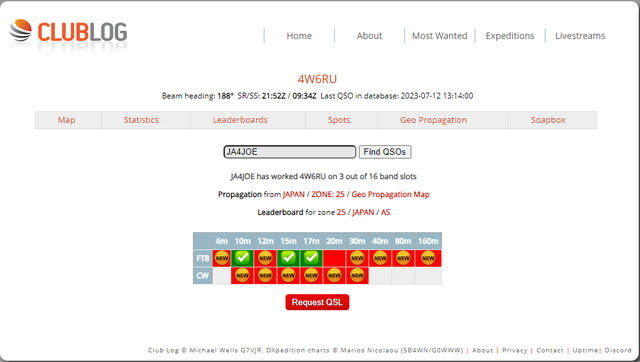Viewport: 640px width, 362px height.
Task: Click the 17m column header
Action: (311, 241)
